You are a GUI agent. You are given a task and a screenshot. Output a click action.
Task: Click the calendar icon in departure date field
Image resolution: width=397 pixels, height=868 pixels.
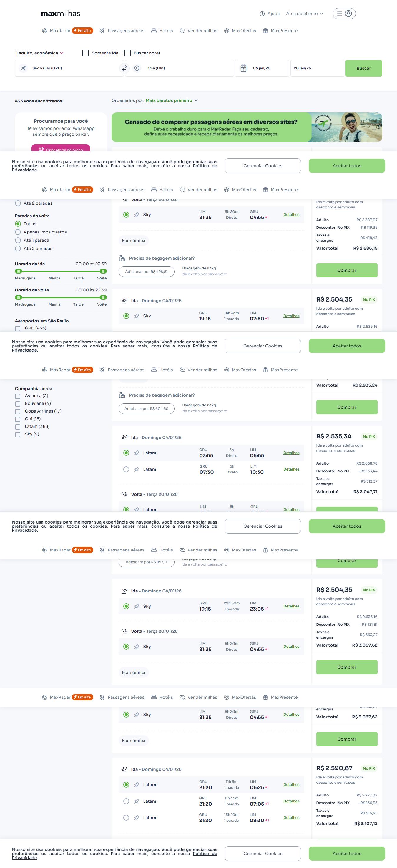[243, 68]
